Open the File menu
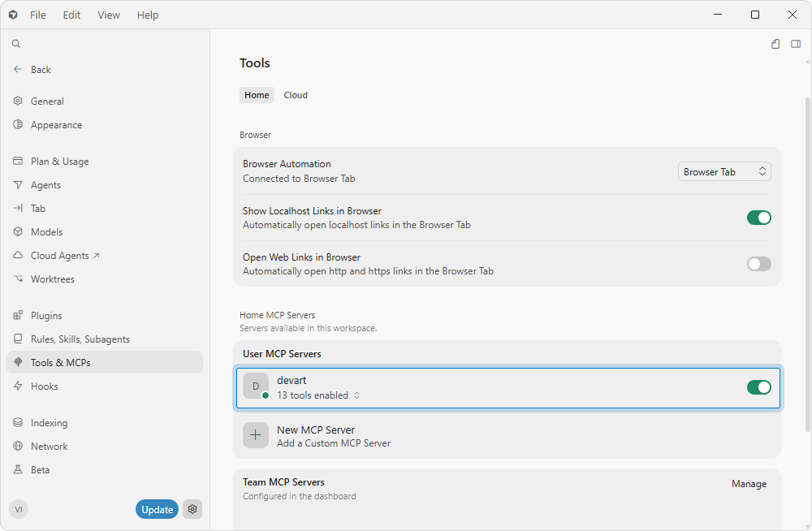The image size is (812, 531). (x=38, y=15)
